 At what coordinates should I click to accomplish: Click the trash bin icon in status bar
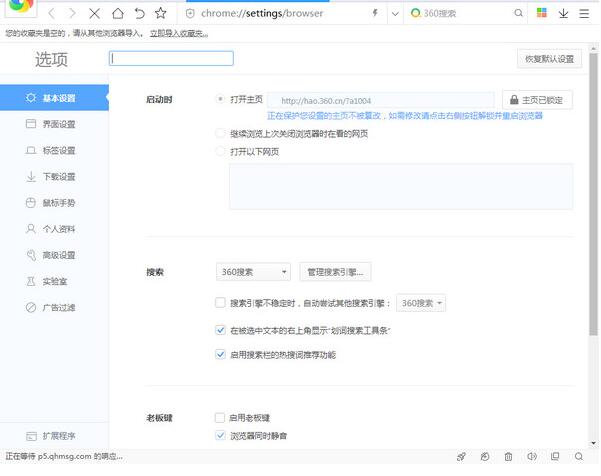509,457
